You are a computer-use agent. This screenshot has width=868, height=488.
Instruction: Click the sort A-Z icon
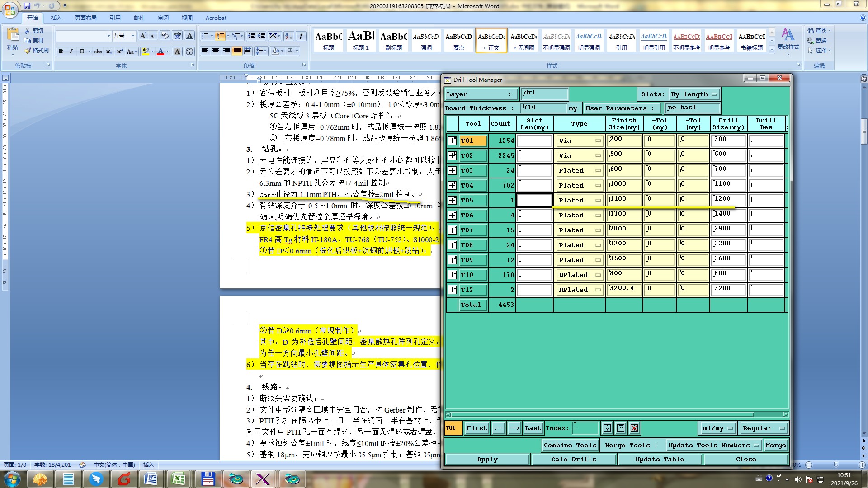point(288,36)
